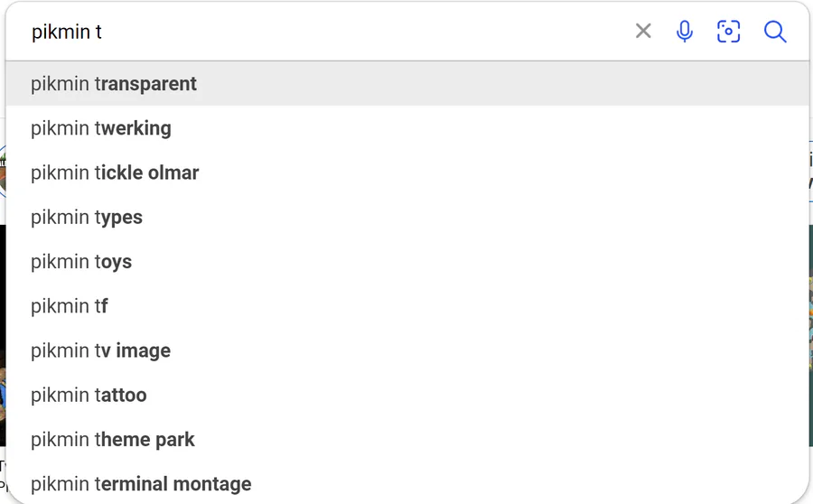Choose the 'pikmin theme park' suggestion

(113, 440)
